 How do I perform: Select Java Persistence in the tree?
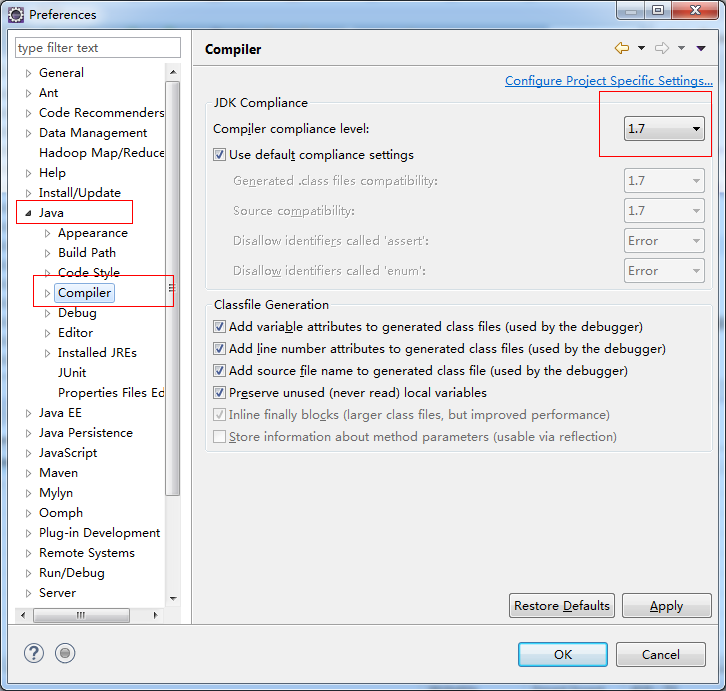coord(86,433)
